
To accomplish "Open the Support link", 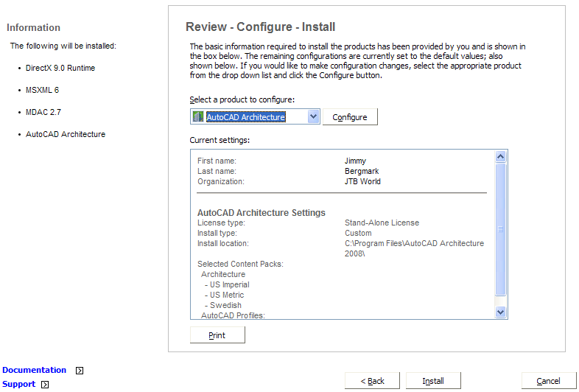I will click(x=19, y=384).
